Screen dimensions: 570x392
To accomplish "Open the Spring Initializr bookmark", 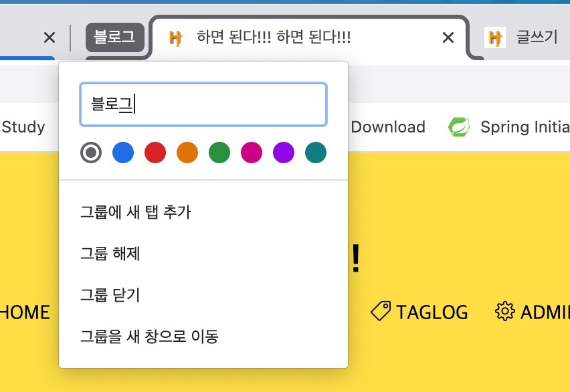I will click(508, 127).
